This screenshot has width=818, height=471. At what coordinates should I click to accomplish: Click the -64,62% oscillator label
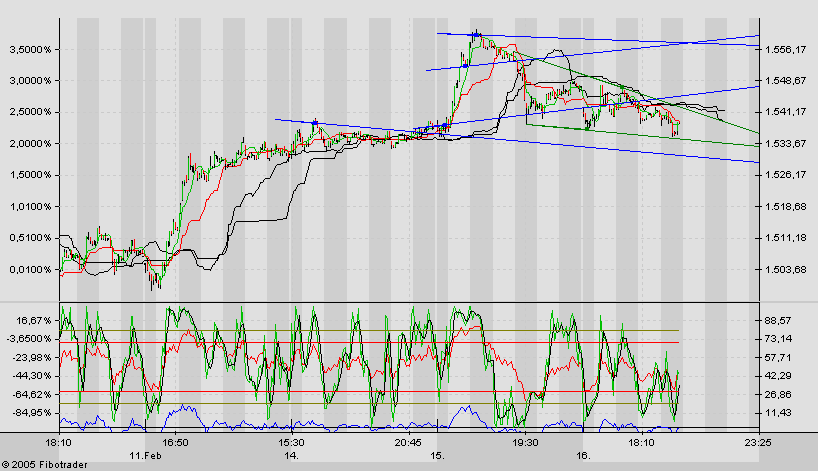click(x=34, y=394)
